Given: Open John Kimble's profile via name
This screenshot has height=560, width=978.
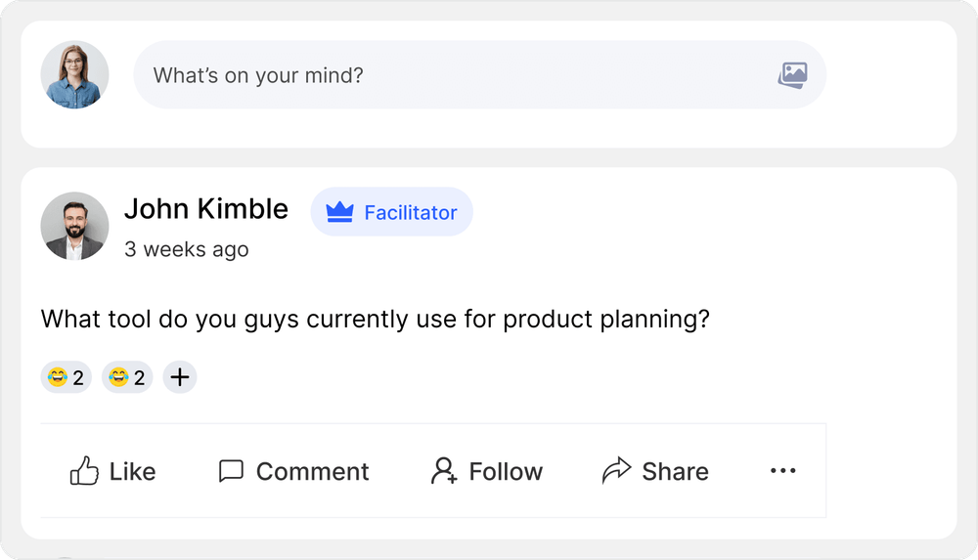Looking at the screenshot, I should pyautogui.click(x=206, y=208).
